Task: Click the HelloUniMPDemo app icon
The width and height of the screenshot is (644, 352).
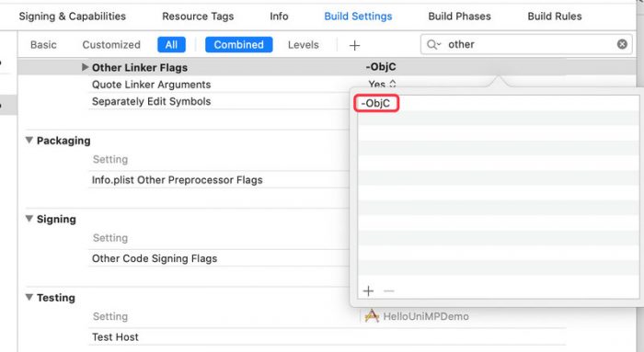Action: point(372,316)
